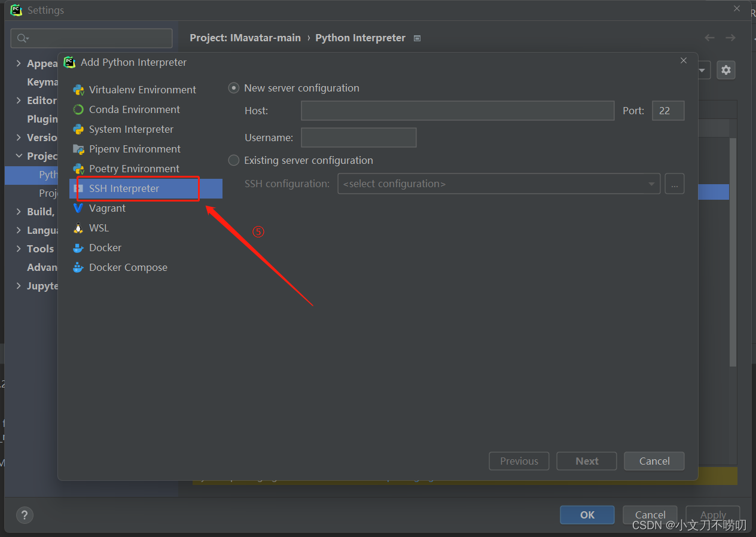Expand the Languages settings section

[19, 230]
